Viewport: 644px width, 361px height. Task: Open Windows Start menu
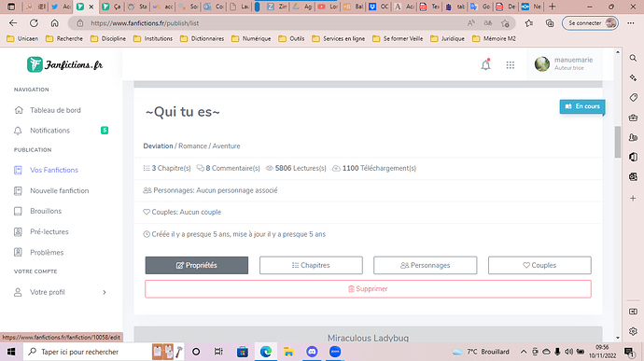coord(11,352)
